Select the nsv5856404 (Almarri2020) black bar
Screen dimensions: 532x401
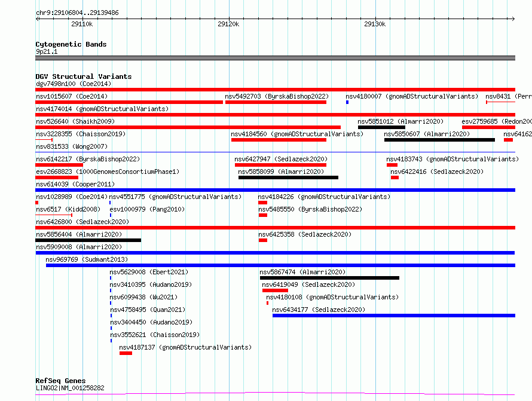point(88,240)
